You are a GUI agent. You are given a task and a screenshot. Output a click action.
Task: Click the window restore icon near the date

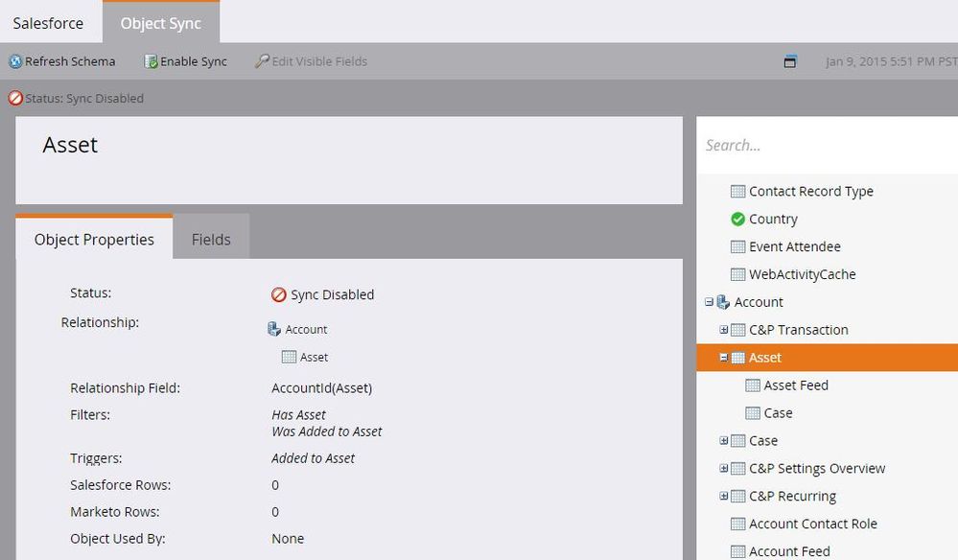point(790,61)
